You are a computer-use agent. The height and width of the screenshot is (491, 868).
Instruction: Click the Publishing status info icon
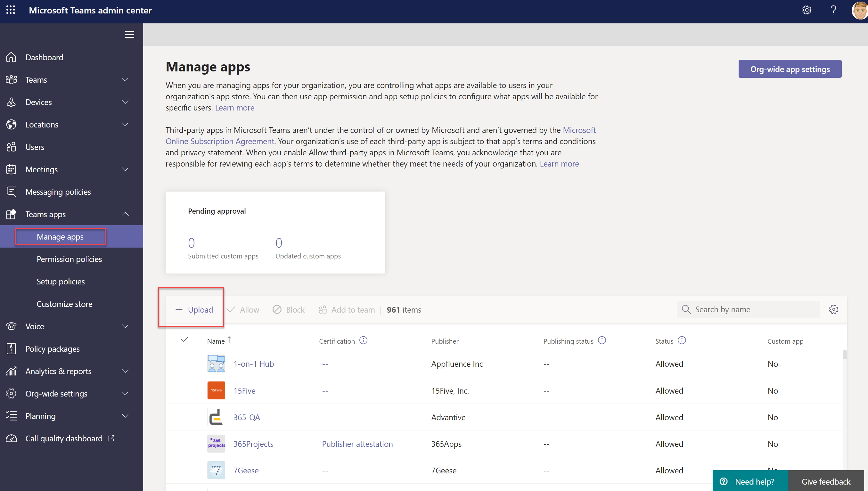click(602, 340)
